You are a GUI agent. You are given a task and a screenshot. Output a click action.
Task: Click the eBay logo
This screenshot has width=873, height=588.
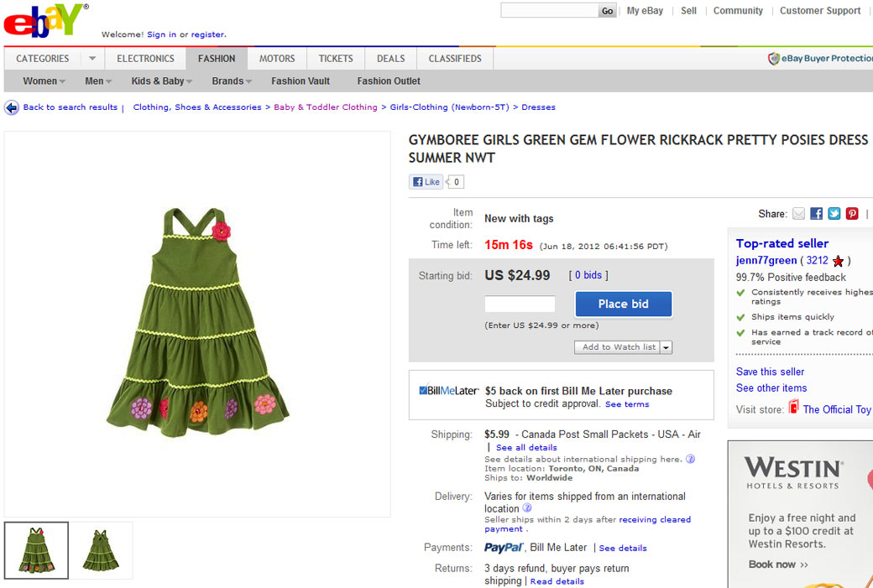pos(45,21)
